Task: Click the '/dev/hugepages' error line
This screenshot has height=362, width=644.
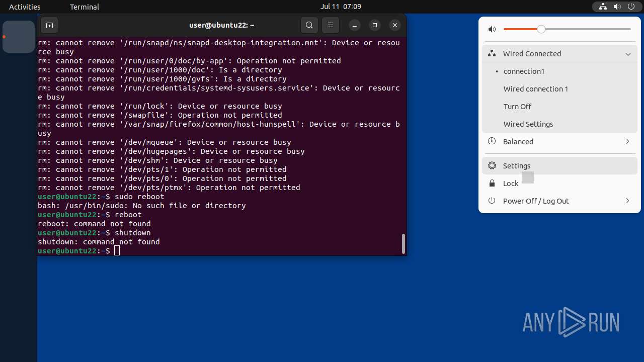Action: (x=171, y=151)
